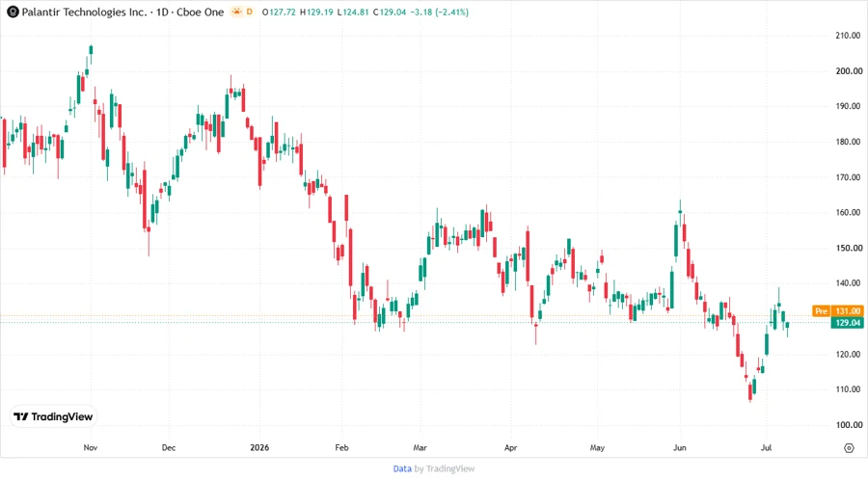Select the 129.04 current price label
This screenshot has width=868, height=480.
click(x=847, y=322)
